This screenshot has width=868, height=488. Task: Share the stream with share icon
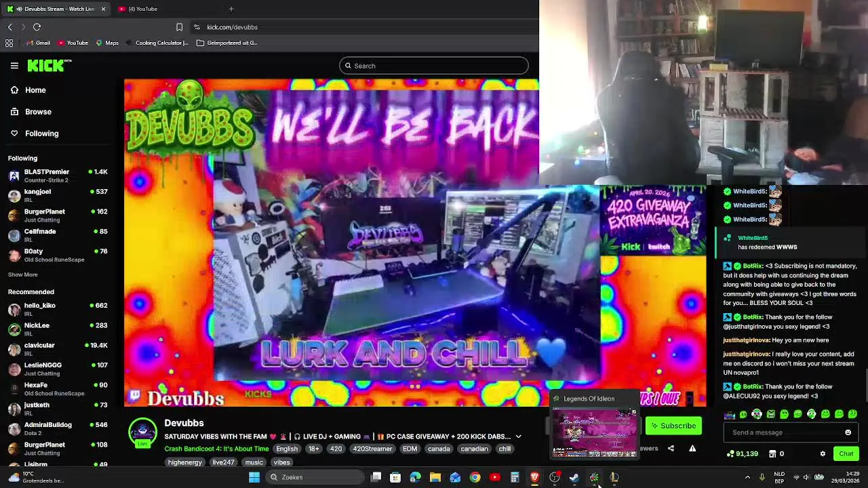[x=671, y=448]
